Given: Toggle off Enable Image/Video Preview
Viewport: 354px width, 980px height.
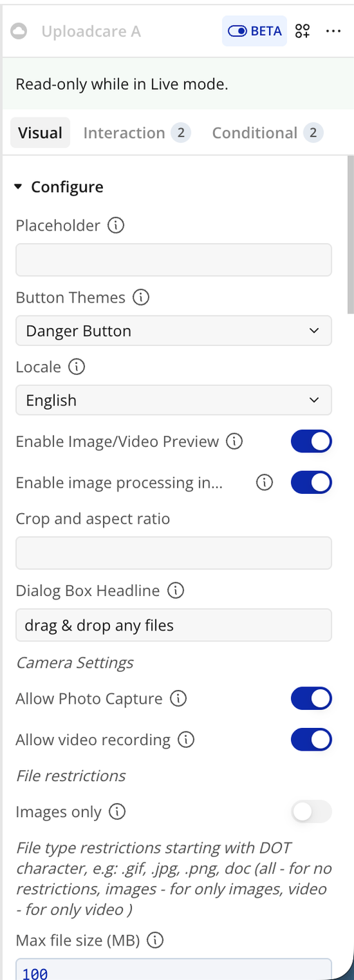Looking at the screenshot, I should 311,441.
